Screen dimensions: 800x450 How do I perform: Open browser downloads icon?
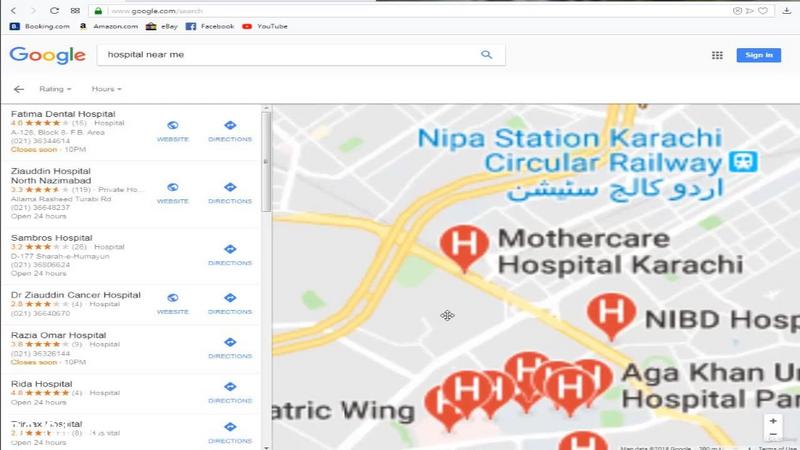point(787,11)
